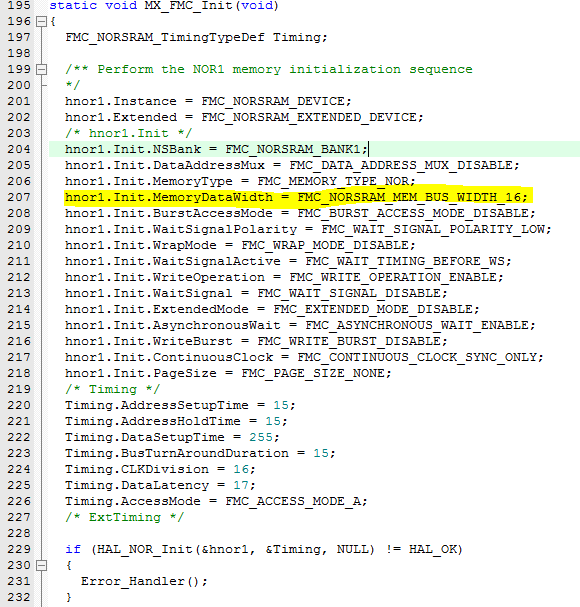Click FMC_WRITE_BURST_DISABLE value
Image resolution: width=580 pixels, height=607 pixels.
(349, 341)
